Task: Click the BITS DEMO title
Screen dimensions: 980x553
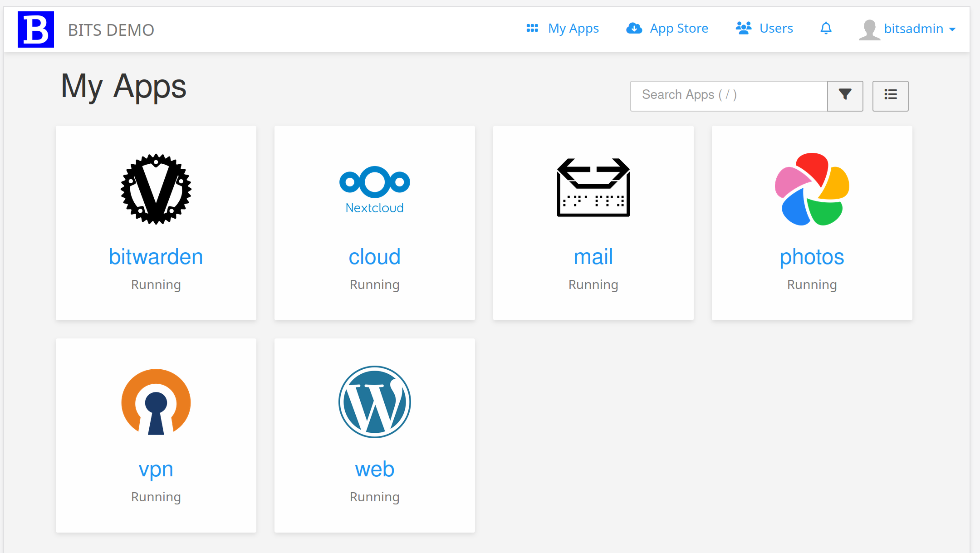Action: 111,30
